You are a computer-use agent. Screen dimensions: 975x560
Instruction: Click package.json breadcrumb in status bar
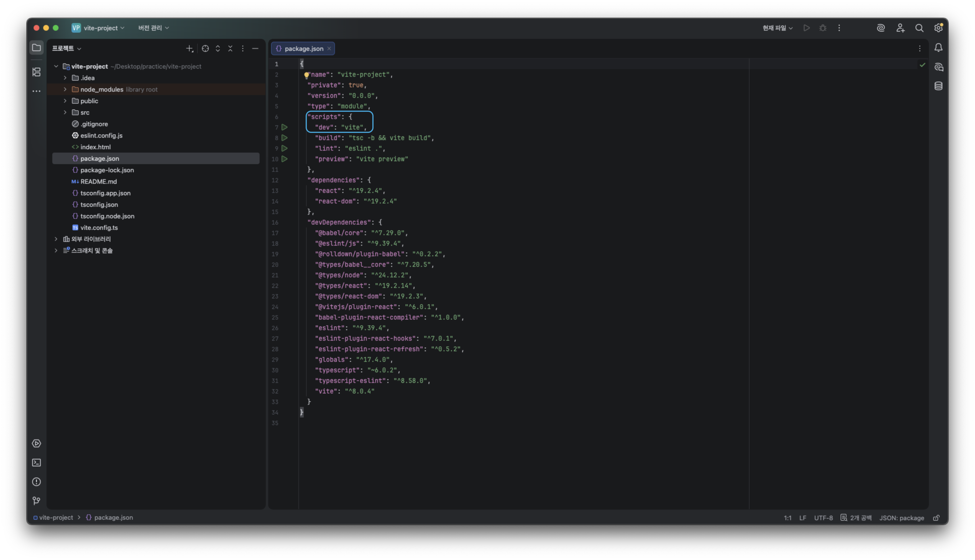point(109,518)
